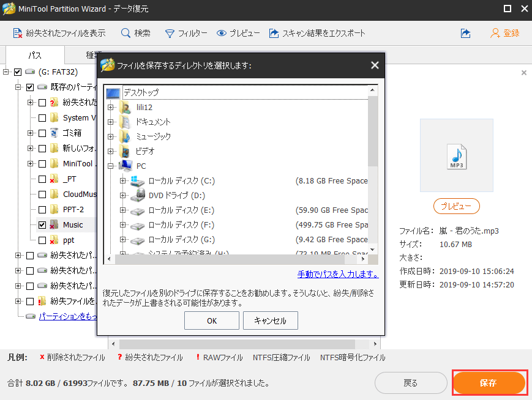Click dialog horizontal scrollbar right arrow

tap(363, 259)
